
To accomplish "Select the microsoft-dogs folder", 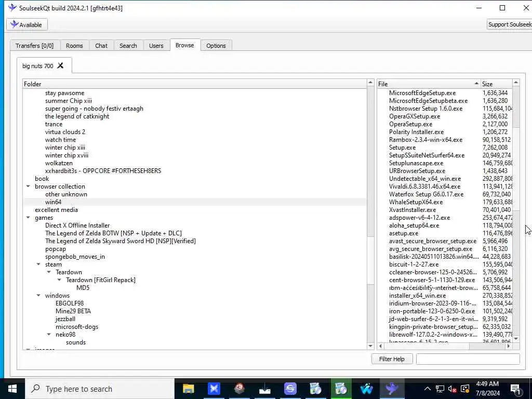I will click(77, 327).
